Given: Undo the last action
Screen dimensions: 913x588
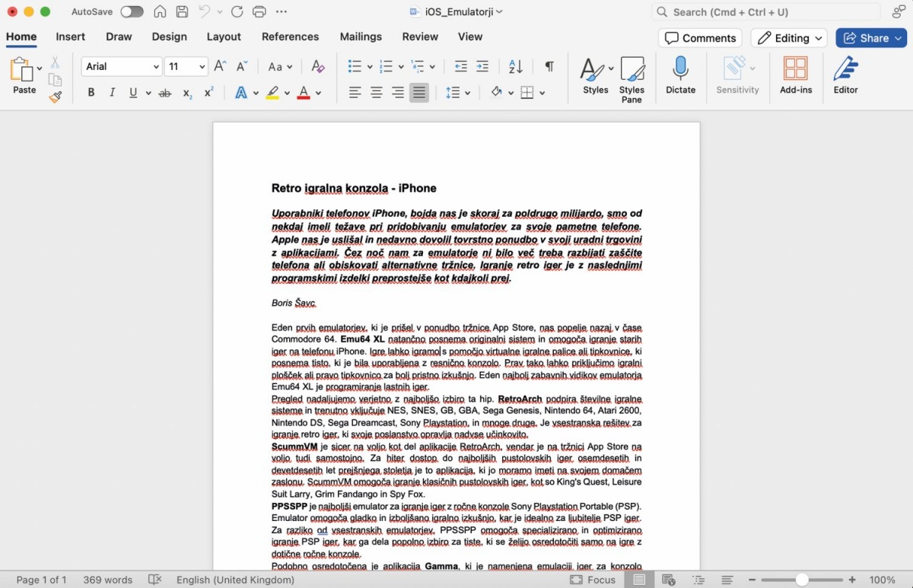Looking at the screenshot, I should (x=204, y=12).
